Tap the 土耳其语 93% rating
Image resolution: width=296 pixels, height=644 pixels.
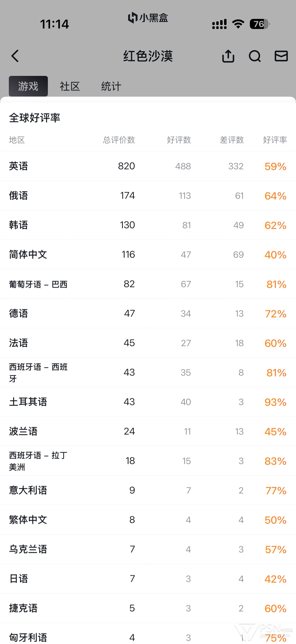pyautogui.click(x=275, y=402)
